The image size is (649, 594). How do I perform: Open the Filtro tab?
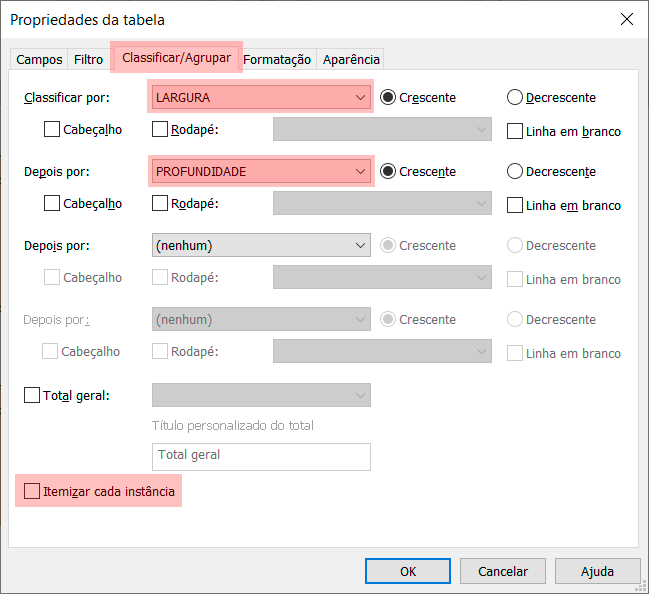pyautogui.click(x=88, y=60)
